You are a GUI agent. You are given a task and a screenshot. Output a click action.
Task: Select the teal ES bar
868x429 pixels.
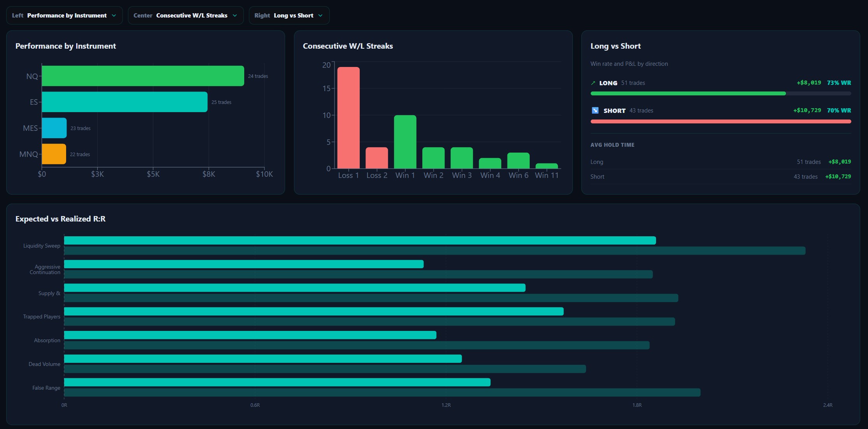pyautogui.click(x=124, y=102)
